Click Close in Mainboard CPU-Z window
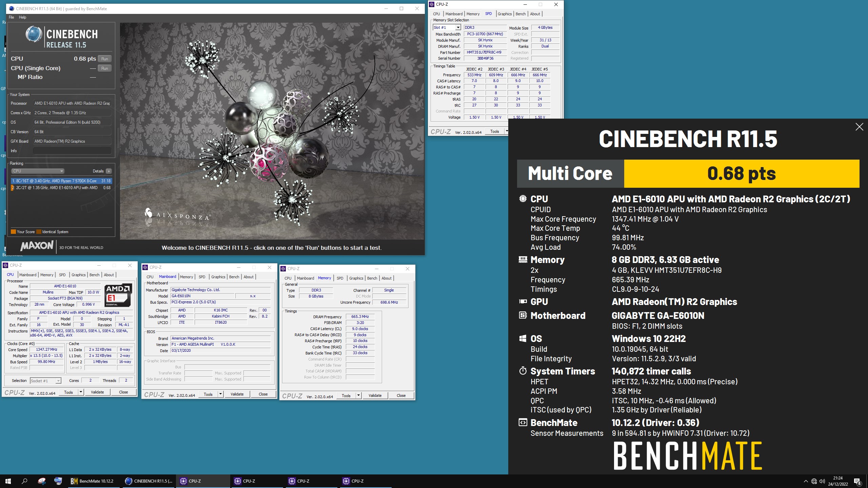The width and height of the screenshot is (868, 488). click(263, 394)
